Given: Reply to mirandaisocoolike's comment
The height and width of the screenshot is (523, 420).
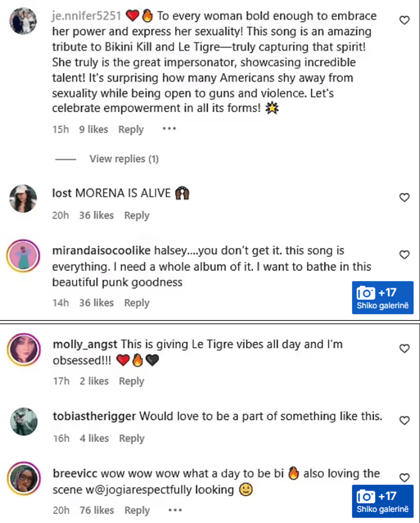Looking at the screenshot, I should pos(137,303).
